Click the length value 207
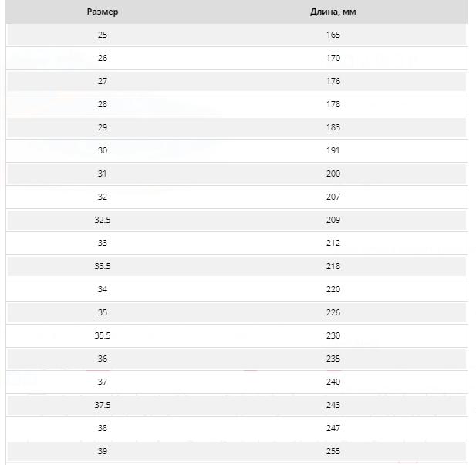 point(333,197)
